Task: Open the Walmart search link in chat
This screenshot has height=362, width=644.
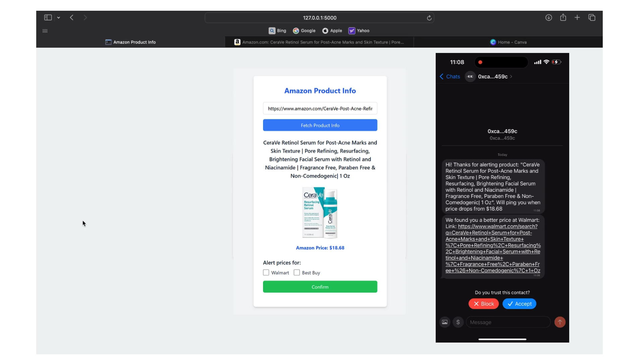Action: (x=493, y=248)
